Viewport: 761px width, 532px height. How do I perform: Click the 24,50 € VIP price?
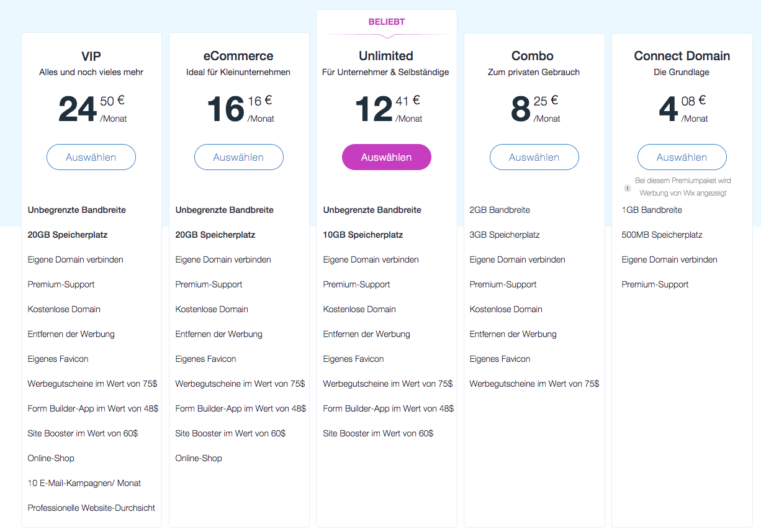pos(92,108)
